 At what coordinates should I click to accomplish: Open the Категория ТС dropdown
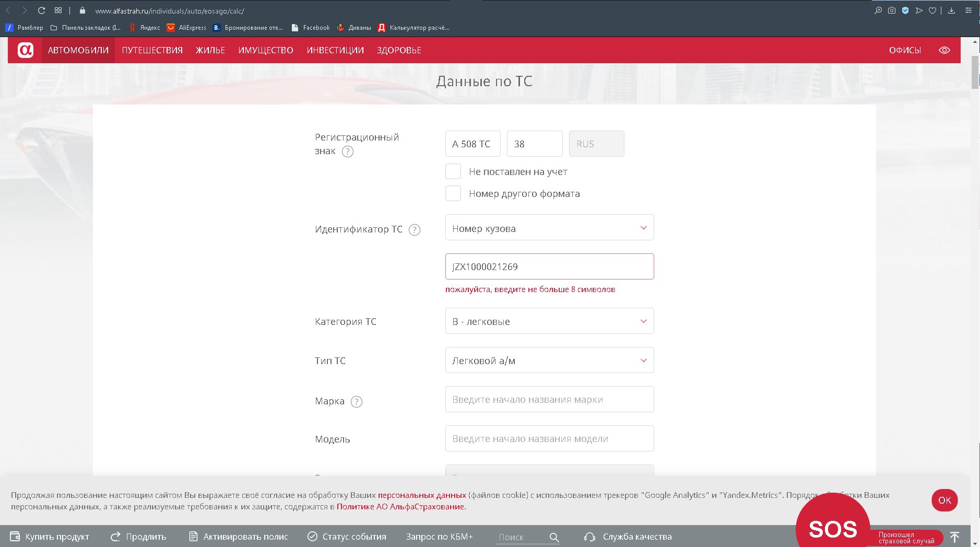pos(549,321)
